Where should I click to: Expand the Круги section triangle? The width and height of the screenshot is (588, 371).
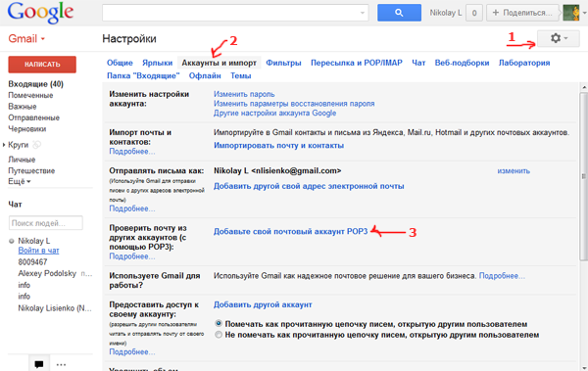coord(4,145)
